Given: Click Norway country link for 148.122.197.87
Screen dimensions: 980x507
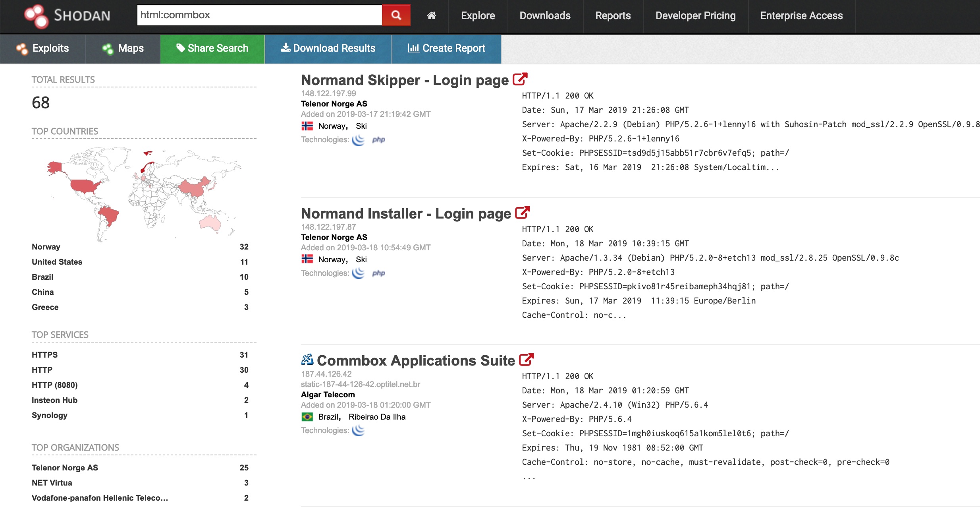Looking at the screenshot, I should click(332, 259).
